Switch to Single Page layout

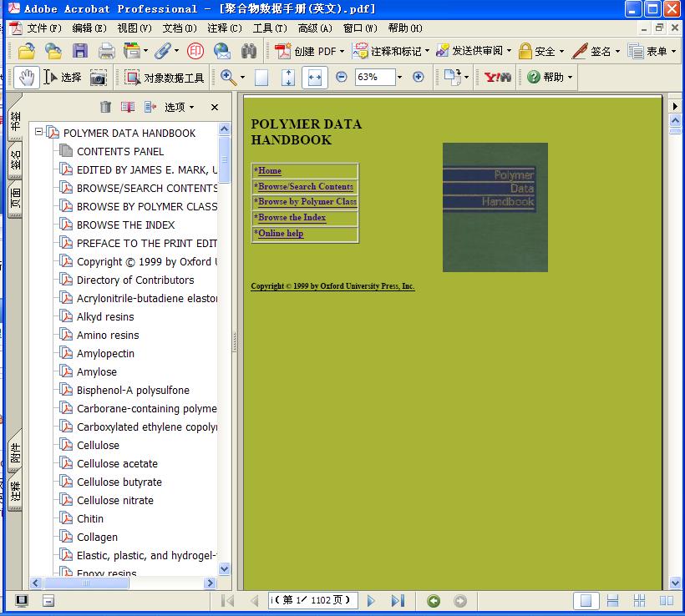coord(586,601)
